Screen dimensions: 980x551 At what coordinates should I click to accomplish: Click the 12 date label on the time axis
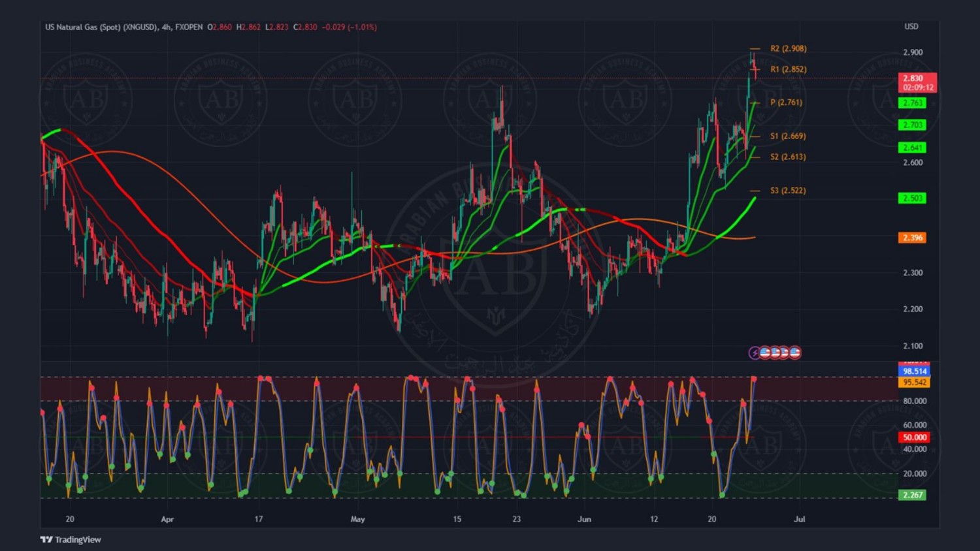(654, 520)
